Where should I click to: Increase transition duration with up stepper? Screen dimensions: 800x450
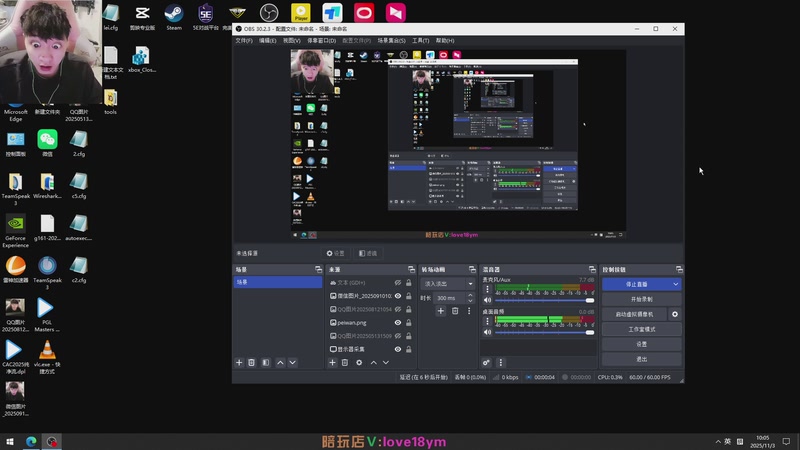[470, 295]
